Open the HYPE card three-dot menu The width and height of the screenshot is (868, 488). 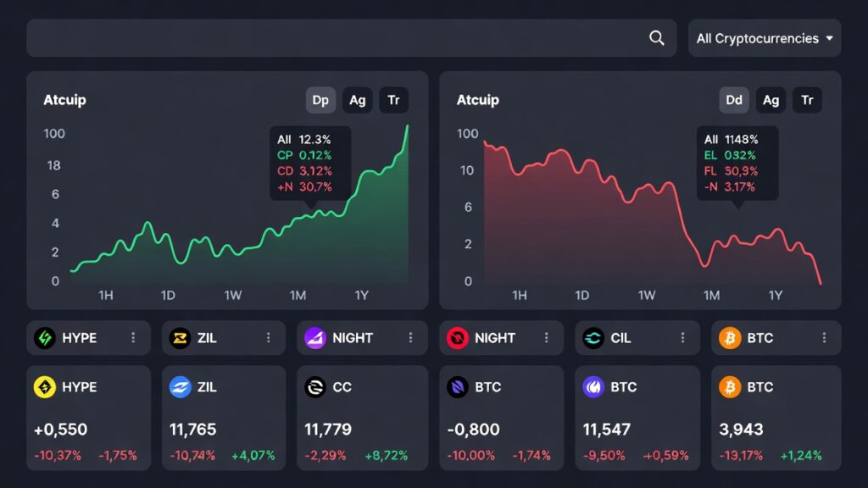133,338
